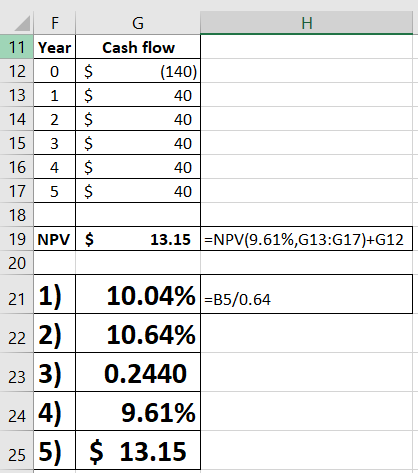Click the 'NPV' label cell
This screenshot has width=418, height=473.
click(x=55, y=239)
